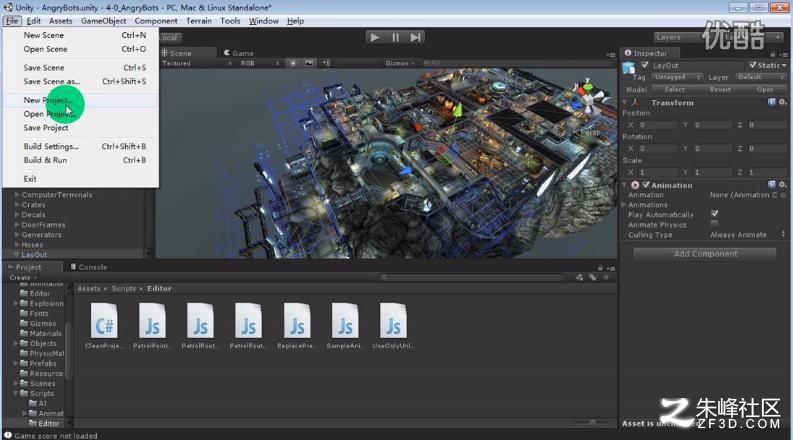Click the Pause button in toolbar
Image resolution: width=793 pixels, height=440 pixels.
[x=395, y=37]
